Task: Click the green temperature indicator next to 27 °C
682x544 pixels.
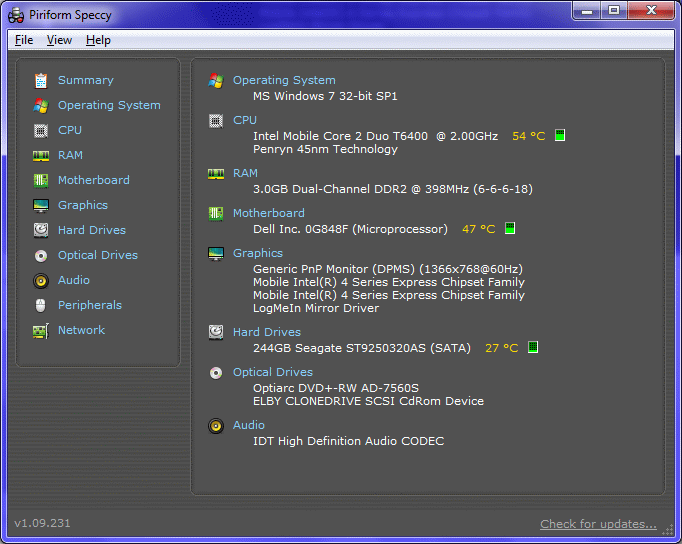Action: point(533,347)
